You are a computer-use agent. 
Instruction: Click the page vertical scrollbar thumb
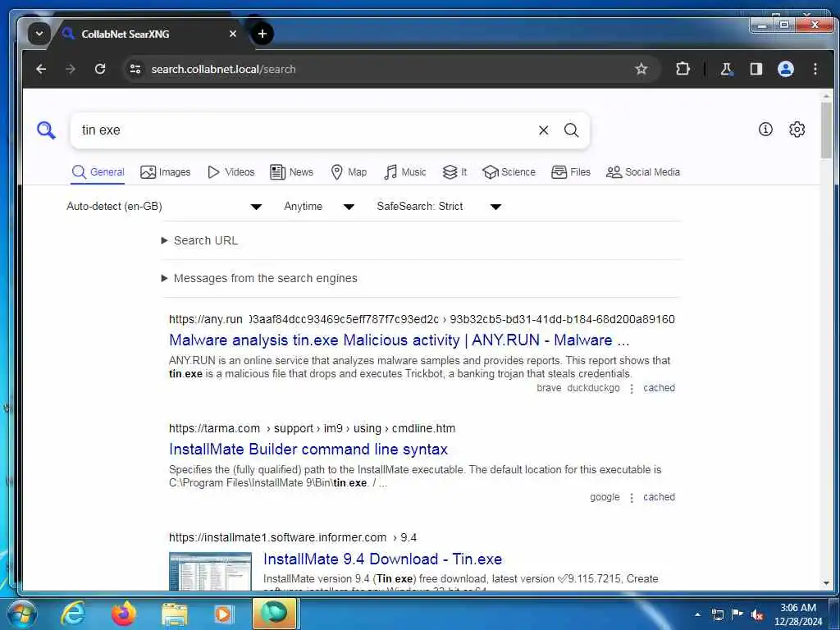point(826,130)
